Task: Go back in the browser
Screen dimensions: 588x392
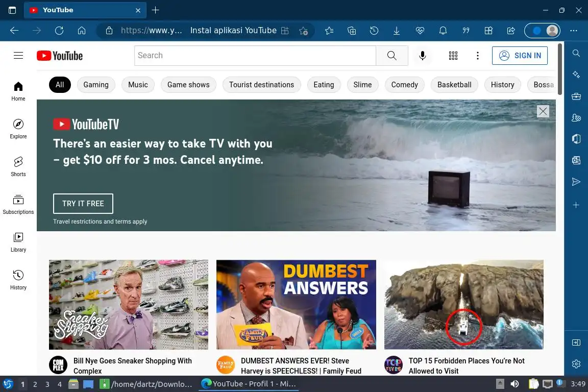Action: 14,31
